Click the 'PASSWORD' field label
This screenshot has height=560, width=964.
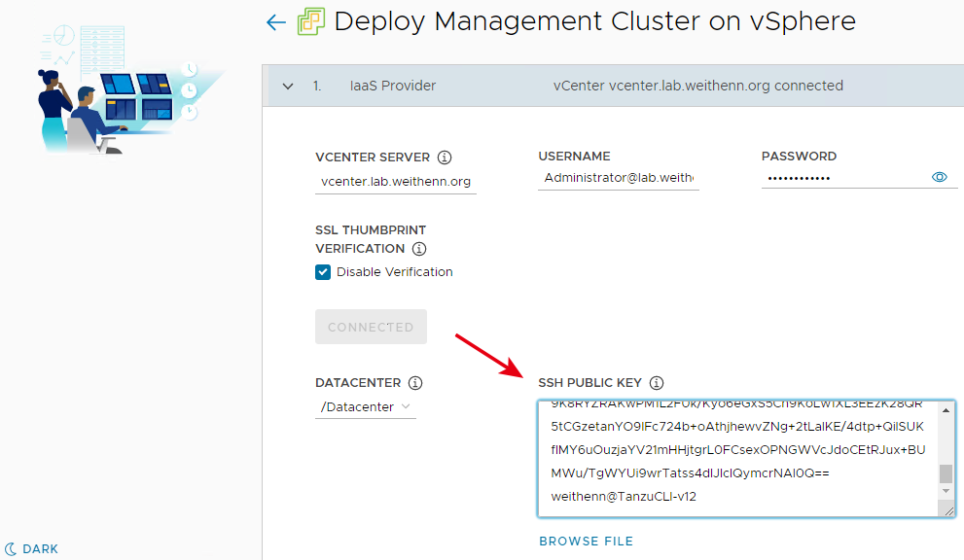(x=799, y=157)
